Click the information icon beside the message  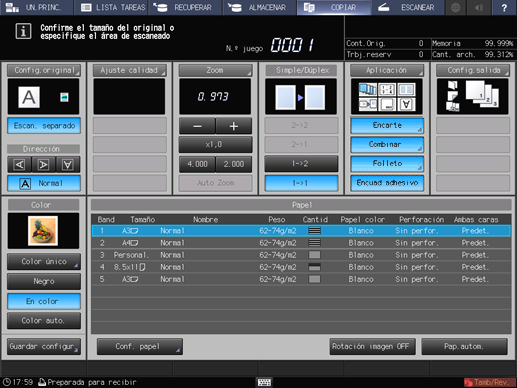(x=23, y=32)
